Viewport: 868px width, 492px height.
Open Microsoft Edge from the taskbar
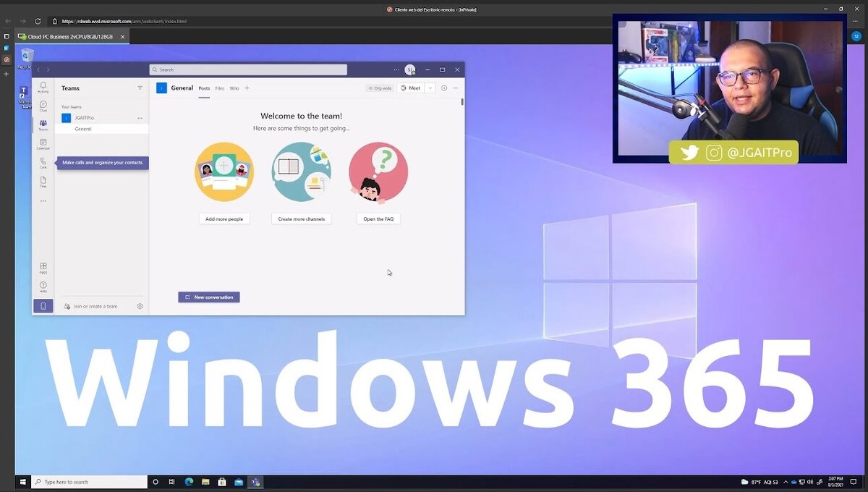(189, 482)
